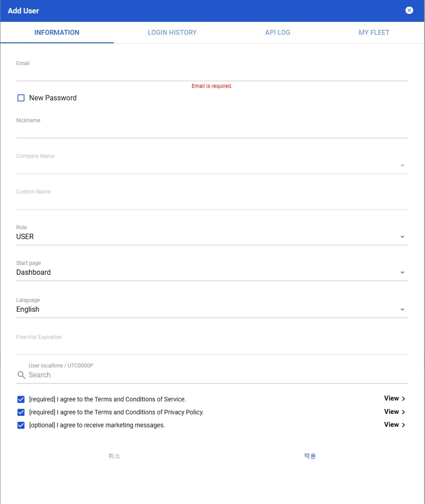The height and width of the screenshot is (504, 425).
Task: Open the Role dropdown
Action: coord(212,237)
